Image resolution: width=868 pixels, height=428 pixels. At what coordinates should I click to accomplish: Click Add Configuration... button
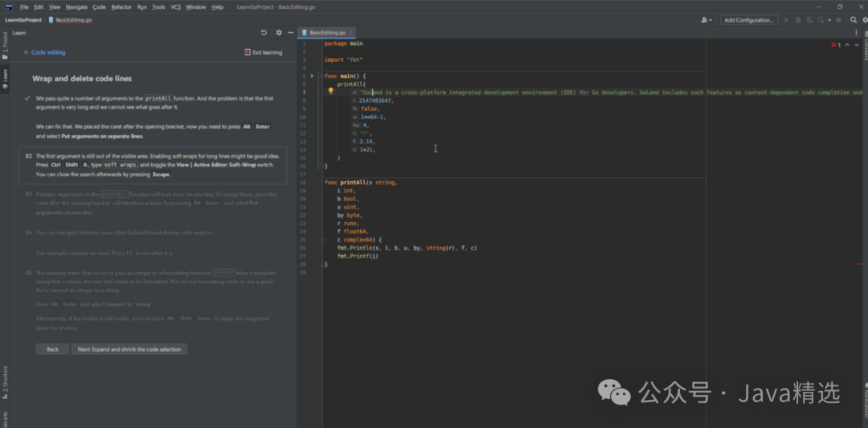click(x=749, y=20)
